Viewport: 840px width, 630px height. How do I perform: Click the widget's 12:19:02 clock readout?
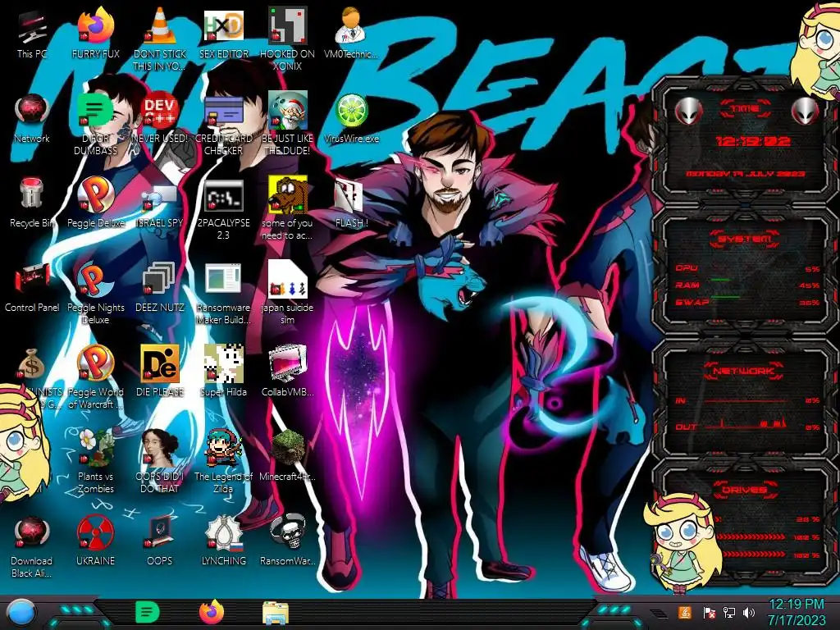pyautogui.click(x=753, y=141)
